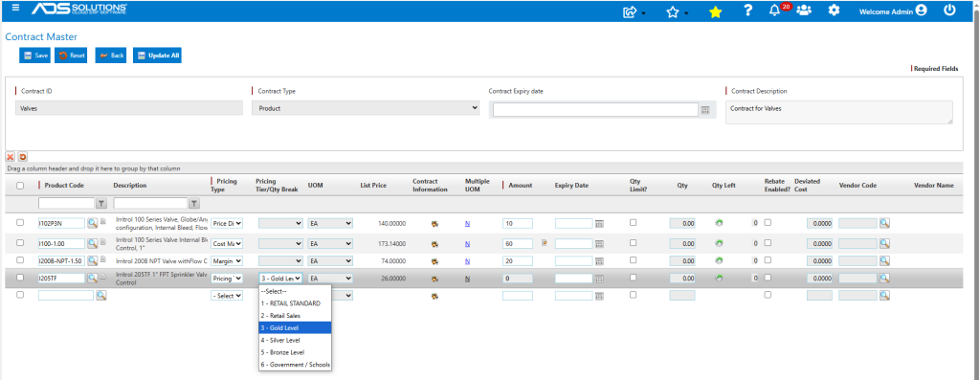This screenshot has height=380, width=980.
Task: Open the settings gear icon
Action: tap(834, 11)
